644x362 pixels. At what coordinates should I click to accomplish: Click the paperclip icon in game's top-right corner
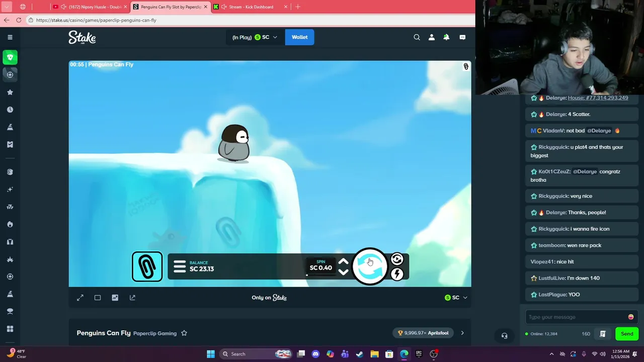(x=466, y=66)
